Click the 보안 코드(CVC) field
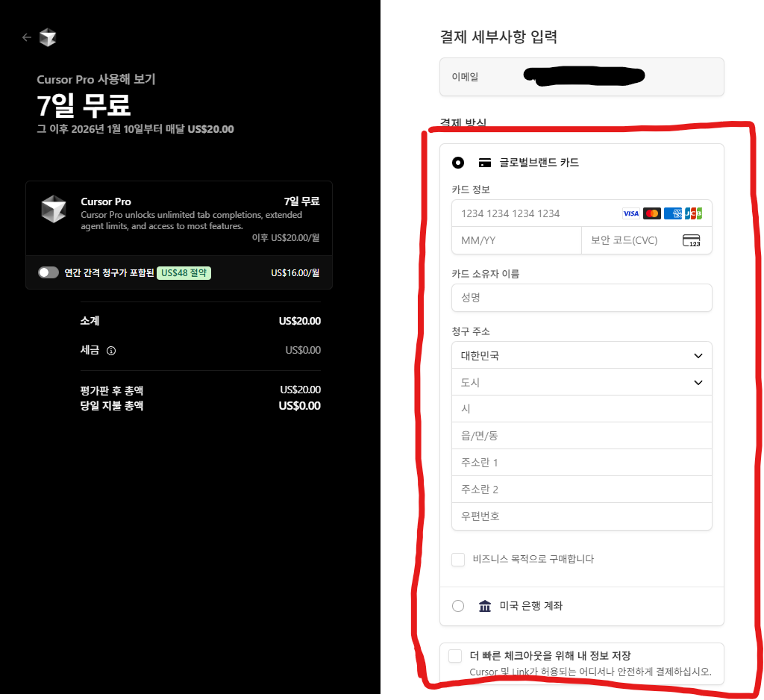 [647, 240]
